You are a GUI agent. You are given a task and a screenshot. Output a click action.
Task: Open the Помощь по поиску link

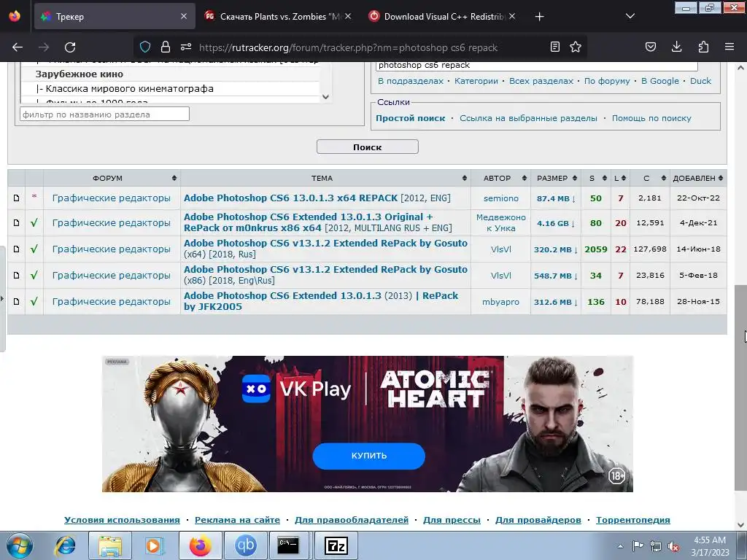[651, 118]
